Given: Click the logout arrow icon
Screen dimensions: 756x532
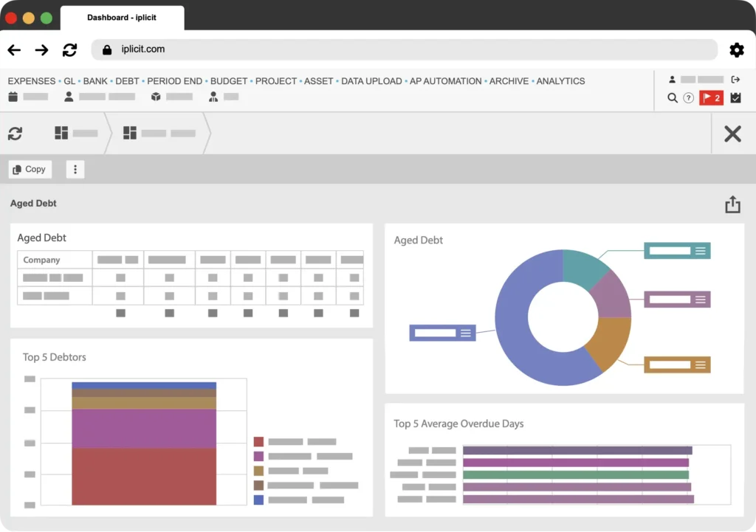Looking at the screenshot, I should (735, 80).
